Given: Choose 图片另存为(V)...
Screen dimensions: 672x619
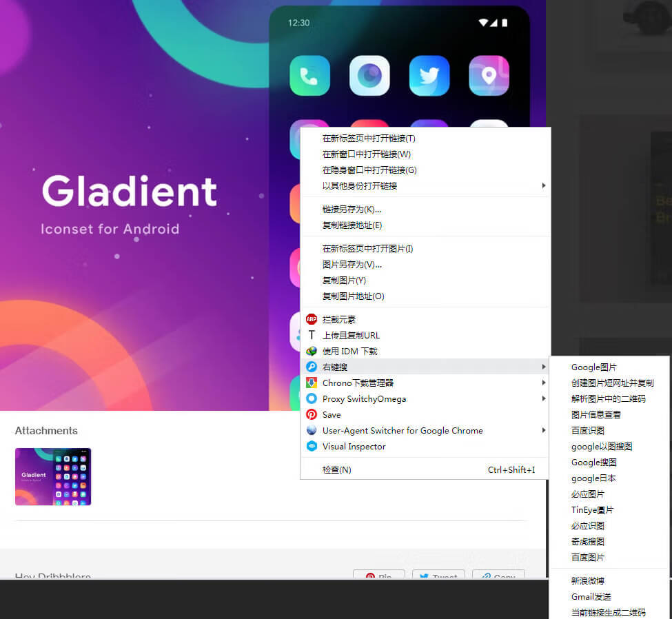Looking at the screenshot, I should 425,265.
